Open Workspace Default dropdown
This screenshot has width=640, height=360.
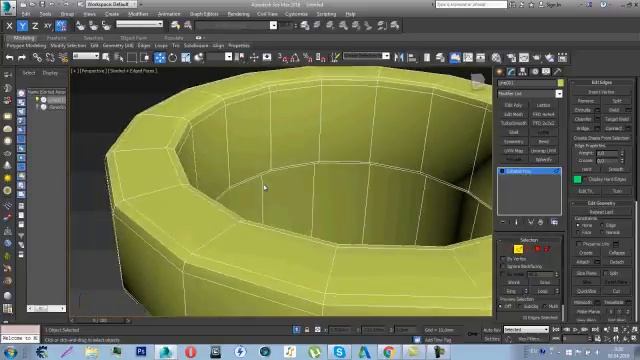point(112,4)
